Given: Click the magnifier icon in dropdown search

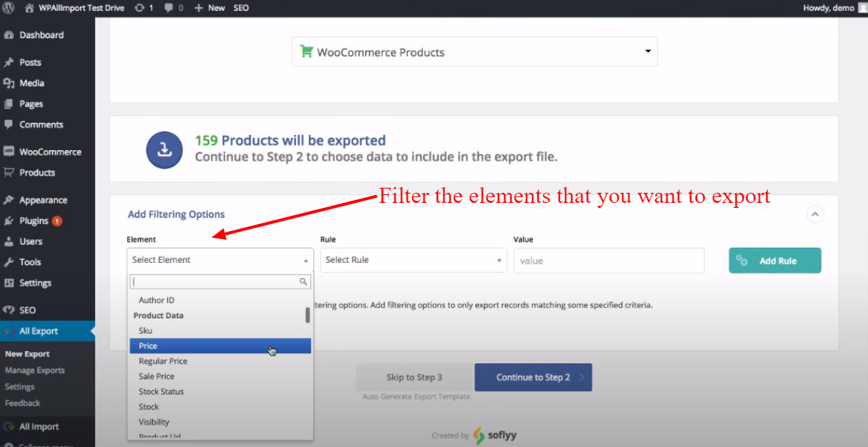Looking at the screenshot, I should pyautogui.click(x=304, y=282).
